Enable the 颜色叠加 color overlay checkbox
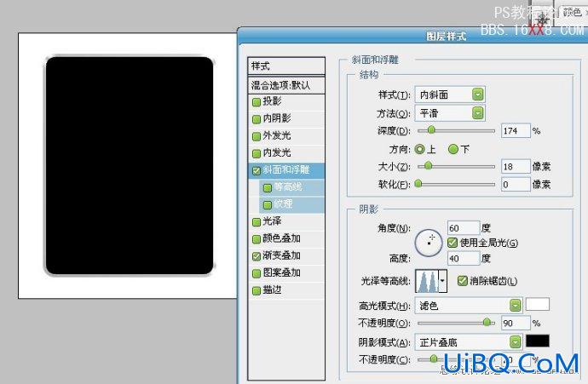This screenshot has height=384, width=588. tap(257, 239)
